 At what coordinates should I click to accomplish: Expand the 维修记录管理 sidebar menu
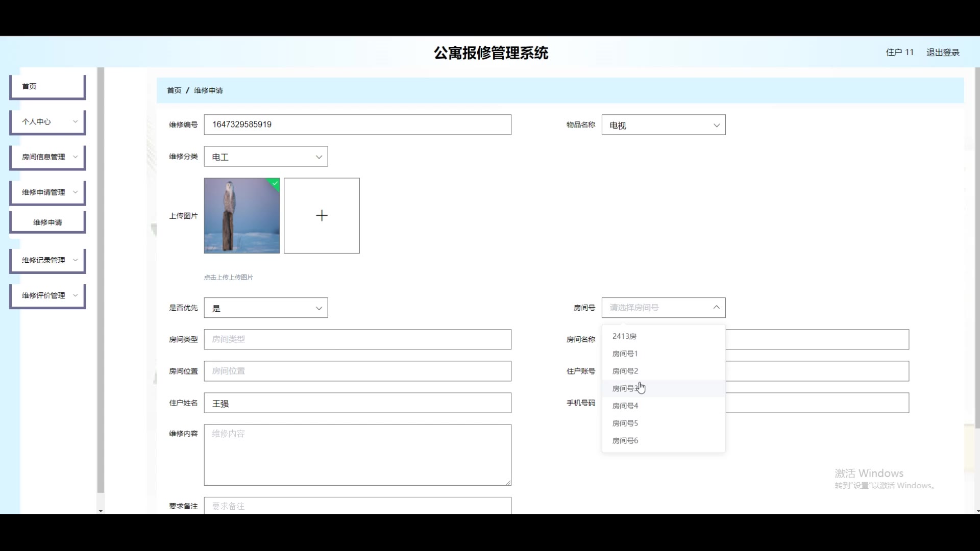click(47, 260)
